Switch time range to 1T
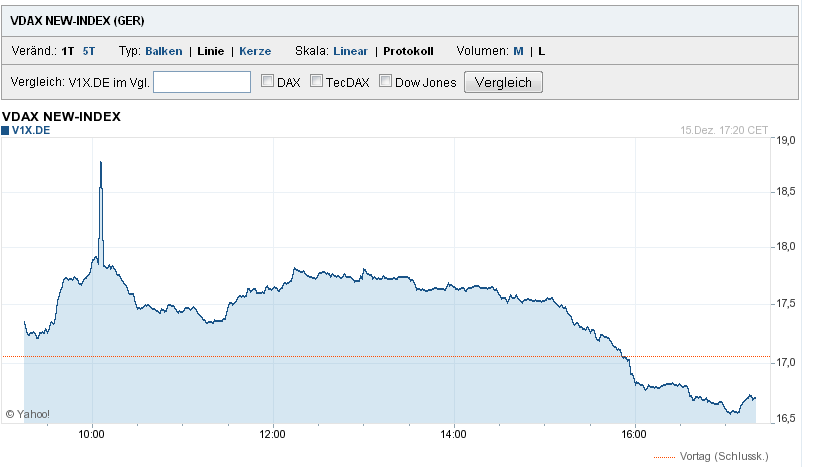822x467 pixels. click(x=68, y=51)
